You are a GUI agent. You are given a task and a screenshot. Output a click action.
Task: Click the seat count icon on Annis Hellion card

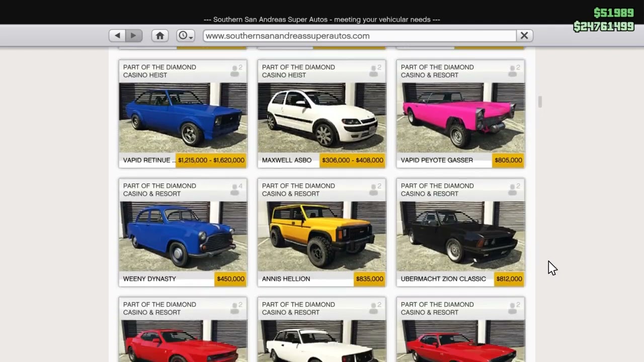(x=375, y=190)
